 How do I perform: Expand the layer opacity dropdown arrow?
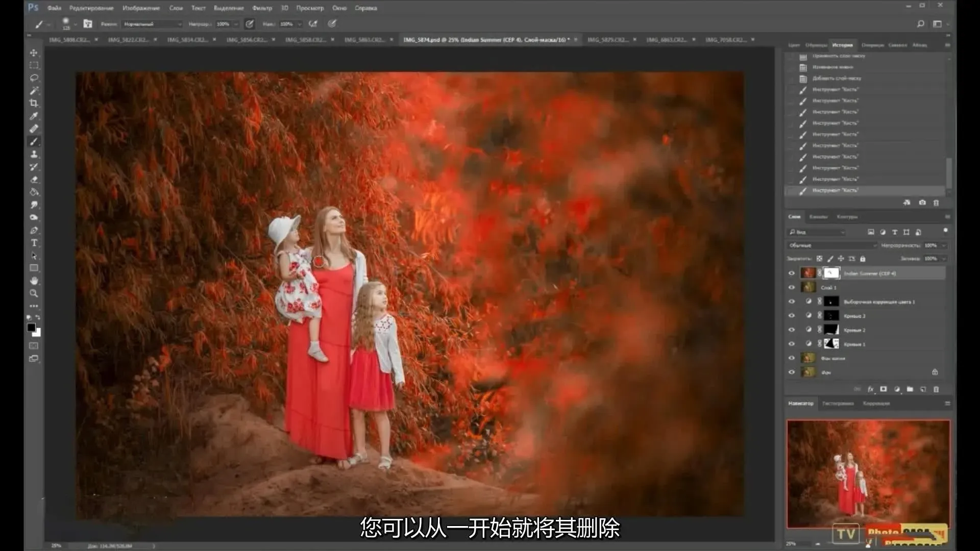coord(944,245)
